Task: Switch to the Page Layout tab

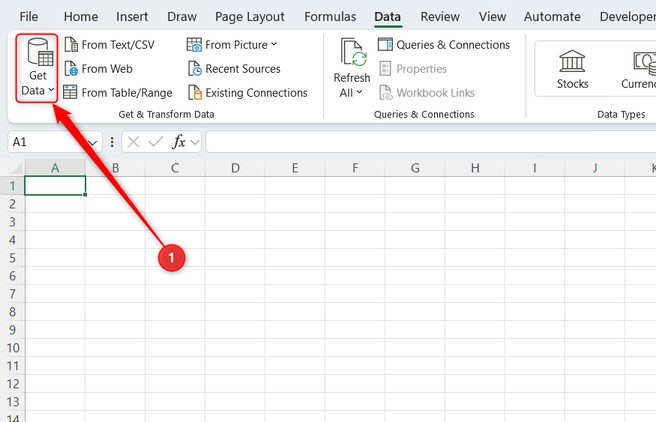Action: tap(250, 17)
